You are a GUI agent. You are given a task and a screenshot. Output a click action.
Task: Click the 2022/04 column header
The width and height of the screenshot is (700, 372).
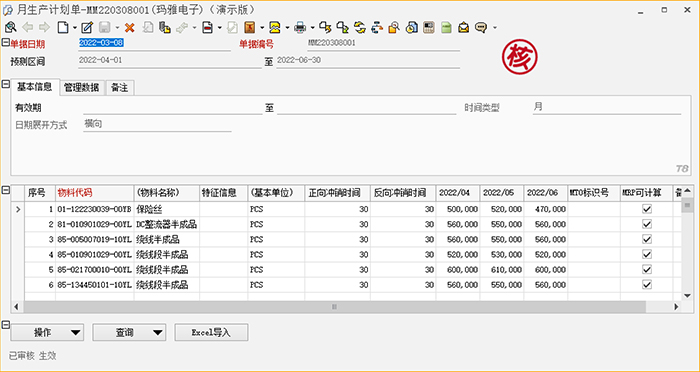(458, 193)
